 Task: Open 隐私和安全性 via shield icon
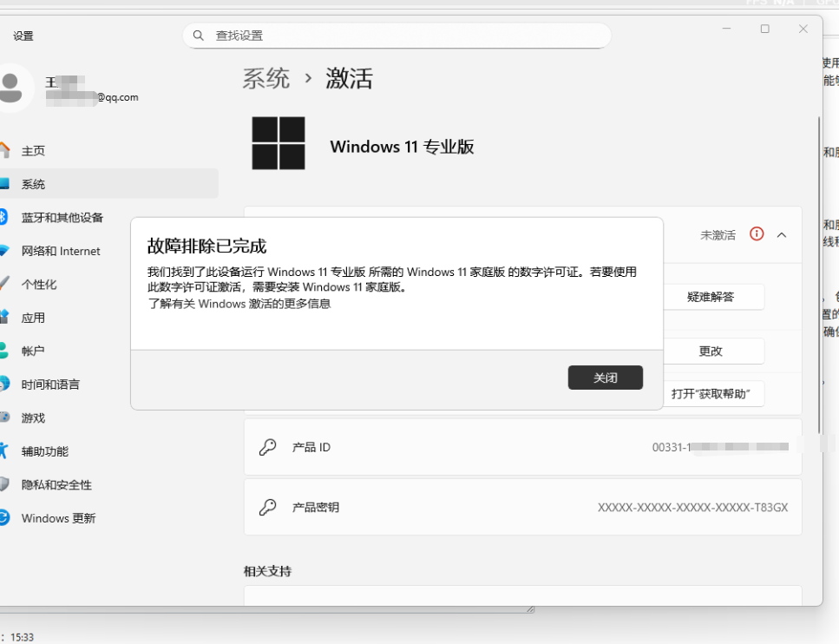click(10, 484)
